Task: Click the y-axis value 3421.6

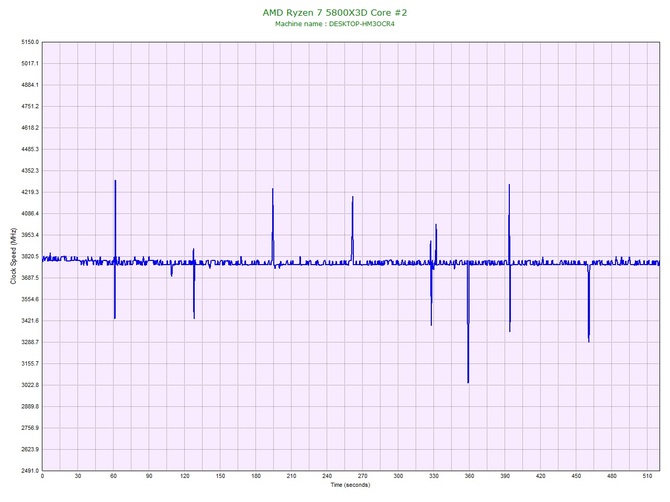Action: tap(30, 320)
